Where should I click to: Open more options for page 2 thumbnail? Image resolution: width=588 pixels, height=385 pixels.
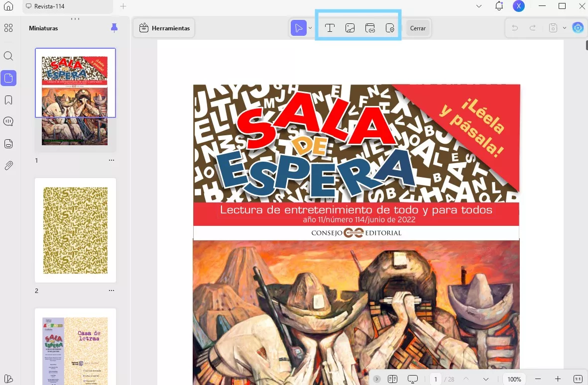(x=112, y=290)
